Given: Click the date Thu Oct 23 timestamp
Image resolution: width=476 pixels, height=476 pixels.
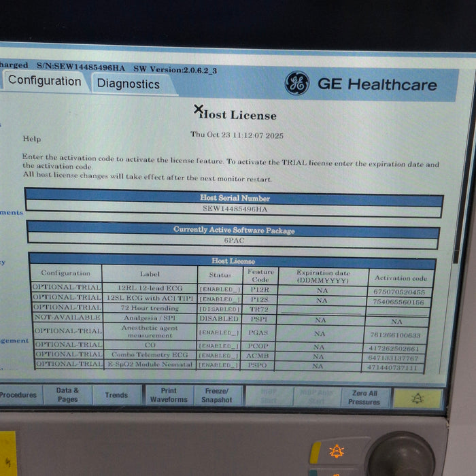Looking at the screenshot, I should click(x=237, y=135).
